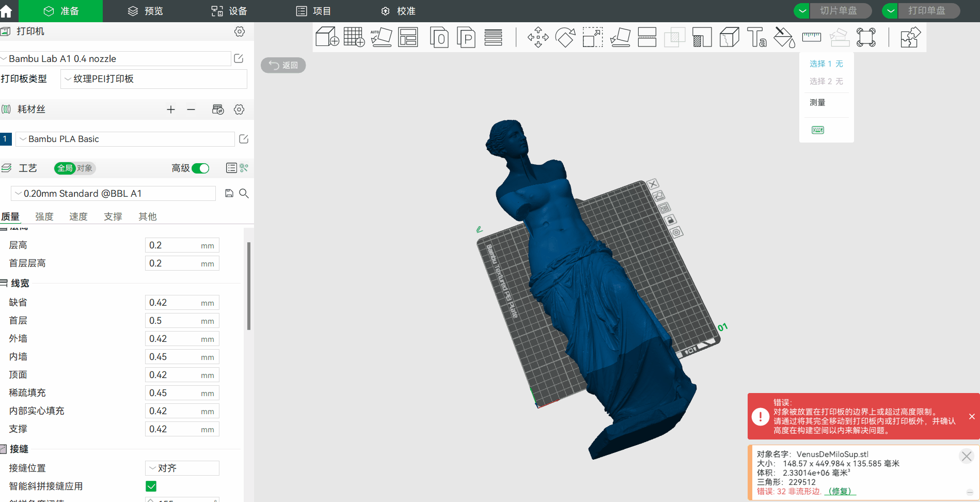Toggle the 高级 advanced mode switch
Screen dimensions: 980x502
200,168
